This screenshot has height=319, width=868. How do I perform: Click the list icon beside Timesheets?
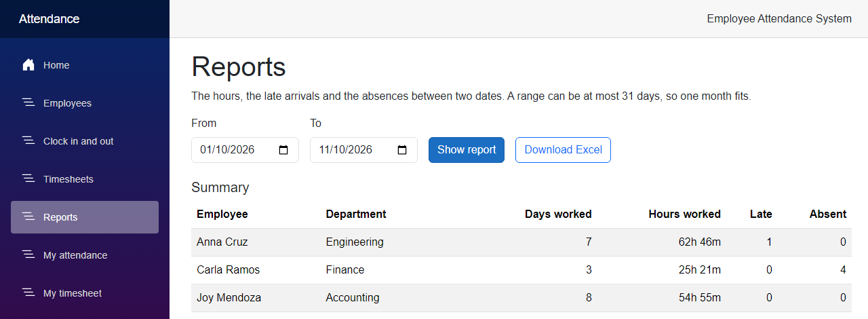click(x=28, y=179)
